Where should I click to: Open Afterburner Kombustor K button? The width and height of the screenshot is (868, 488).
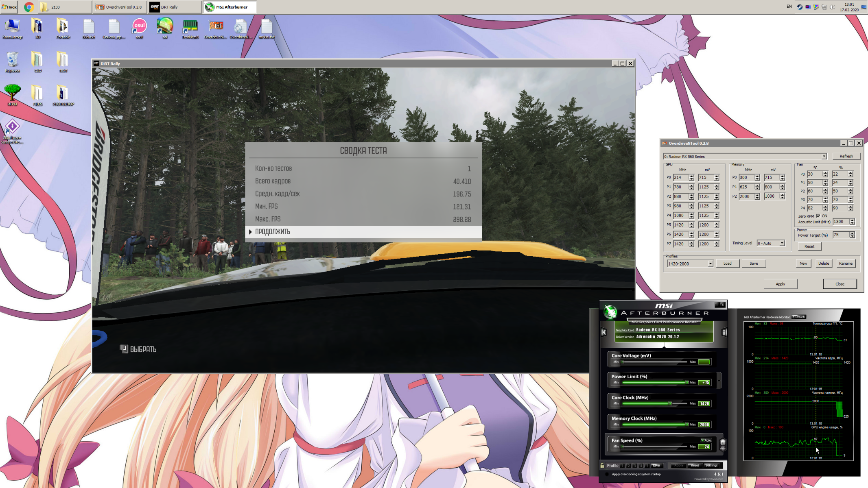tap(604, 332)
